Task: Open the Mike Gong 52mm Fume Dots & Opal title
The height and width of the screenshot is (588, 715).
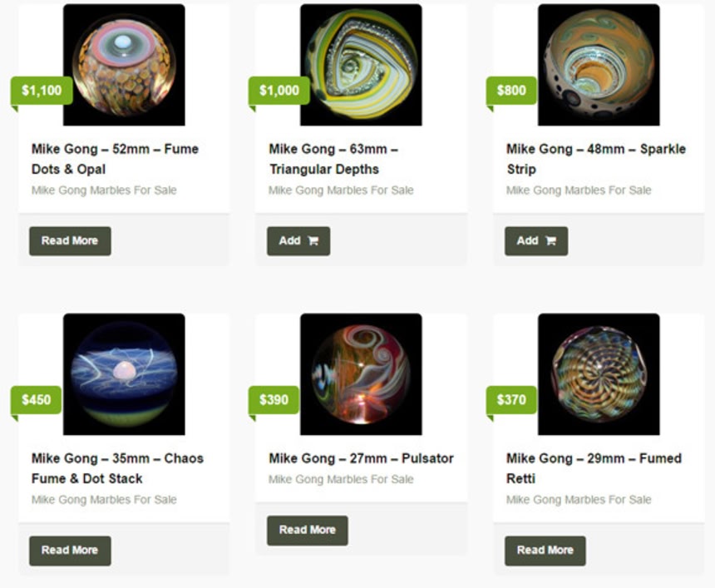Action: coord(115,159)
